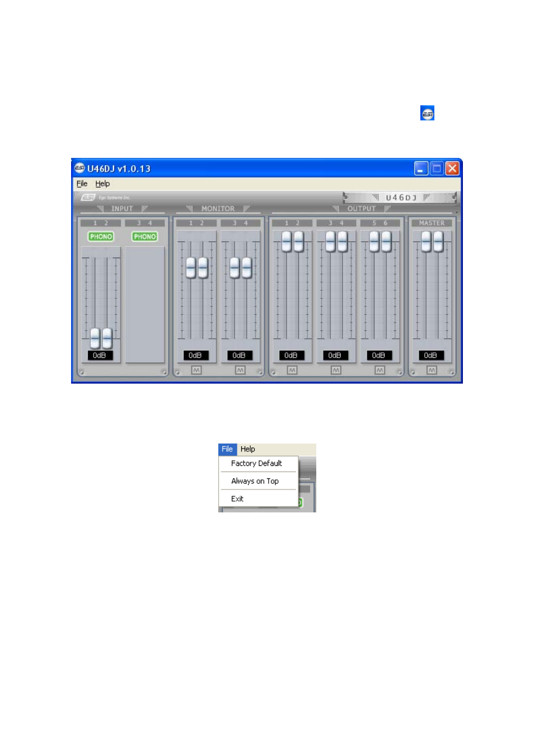
Task: Click the Monitor 3/4 right channel fader
Action: click(247, 268)
